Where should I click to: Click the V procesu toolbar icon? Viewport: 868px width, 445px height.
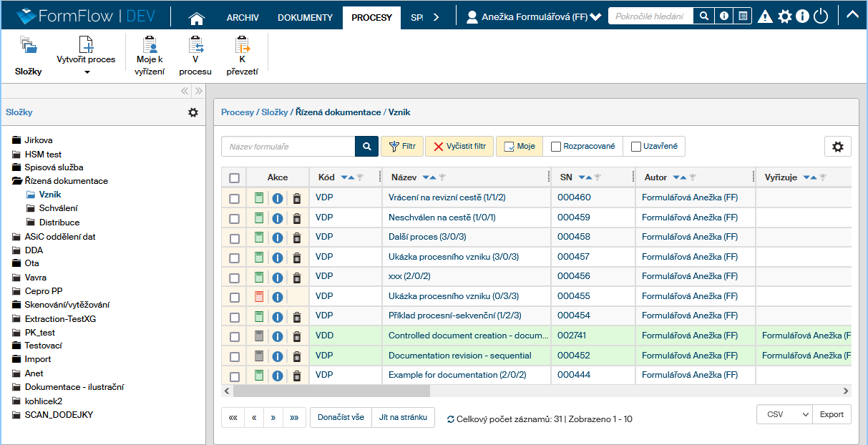point(195,56)
